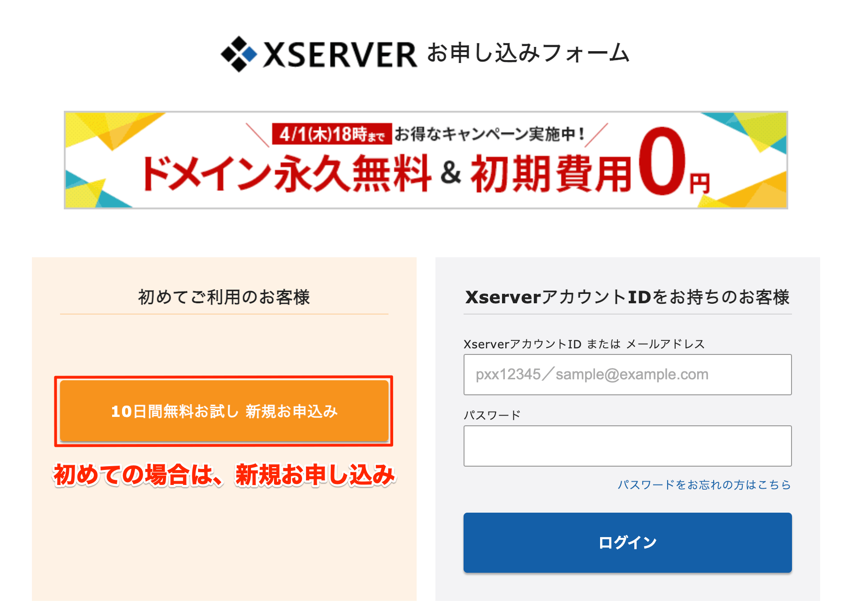Click the ampersand symbol in the banner
This screenshot has height=615, width=868.
coord(451,173)
